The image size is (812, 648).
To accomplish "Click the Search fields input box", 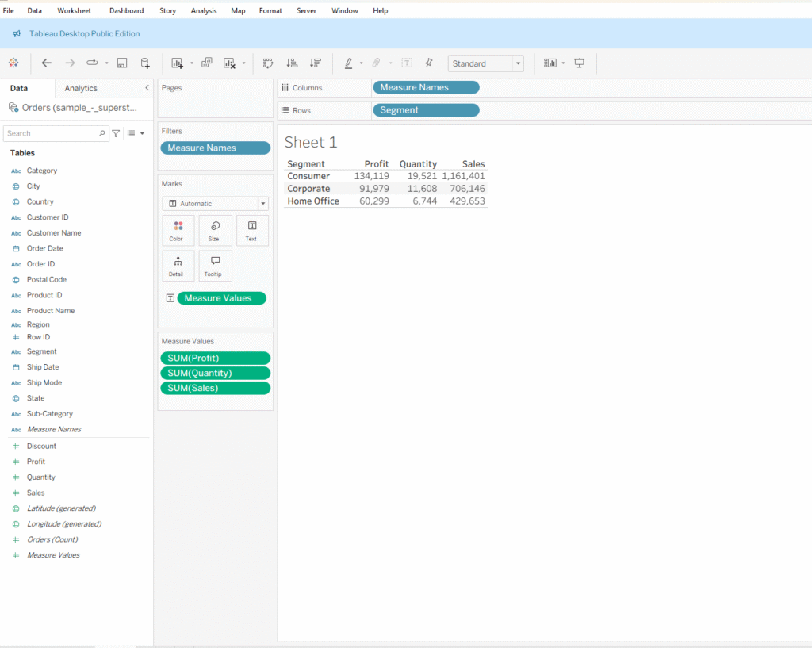I will coord(52,134).
